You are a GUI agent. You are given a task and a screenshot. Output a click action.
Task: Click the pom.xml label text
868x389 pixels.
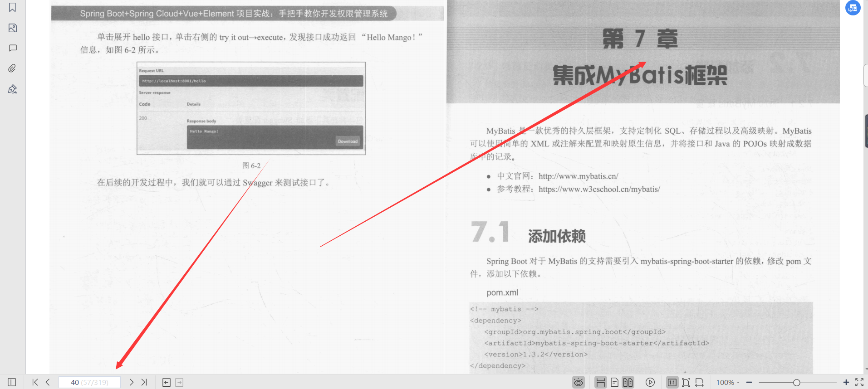coord(502,292)
